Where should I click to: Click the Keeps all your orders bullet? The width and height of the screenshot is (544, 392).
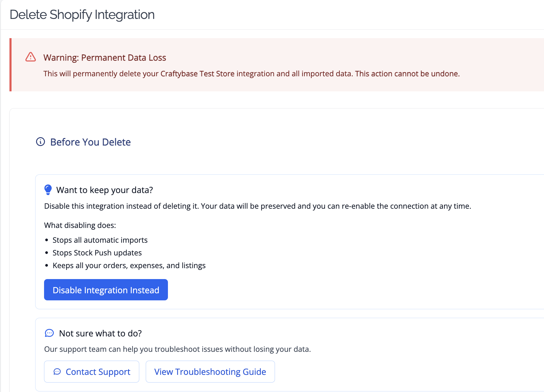pyautogui.click(x=129, y=265)
